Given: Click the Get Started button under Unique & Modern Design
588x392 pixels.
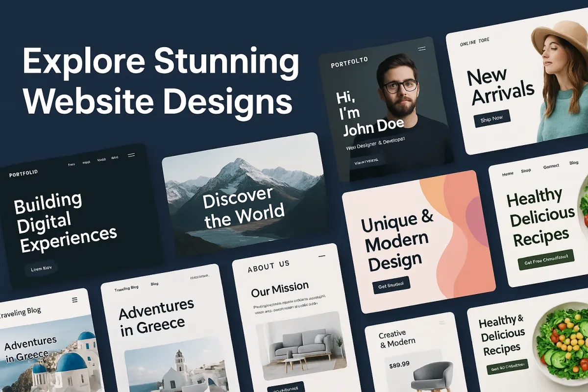Looking at the screenshot, I should tap(391, 286).
